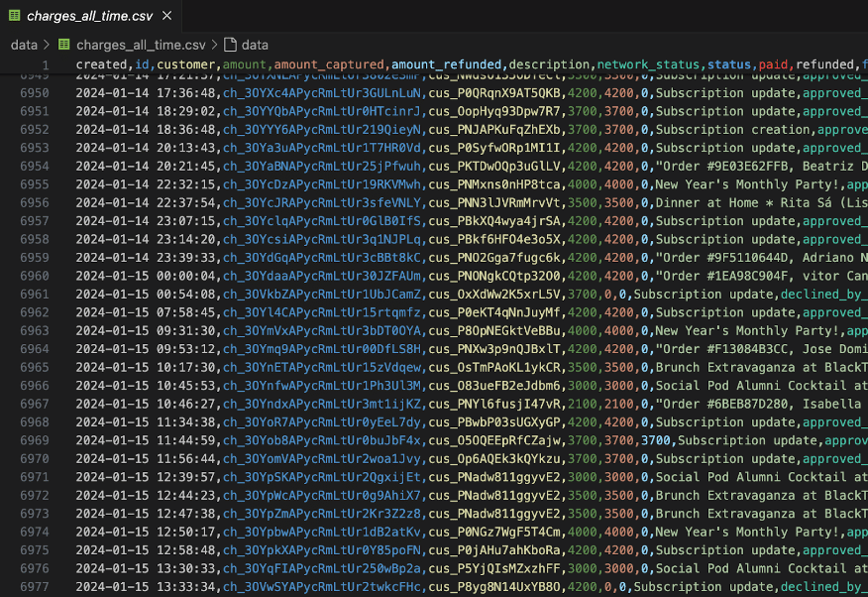
Task: Click the CSV icon in the breadcrumb
Action: [64, 45]
